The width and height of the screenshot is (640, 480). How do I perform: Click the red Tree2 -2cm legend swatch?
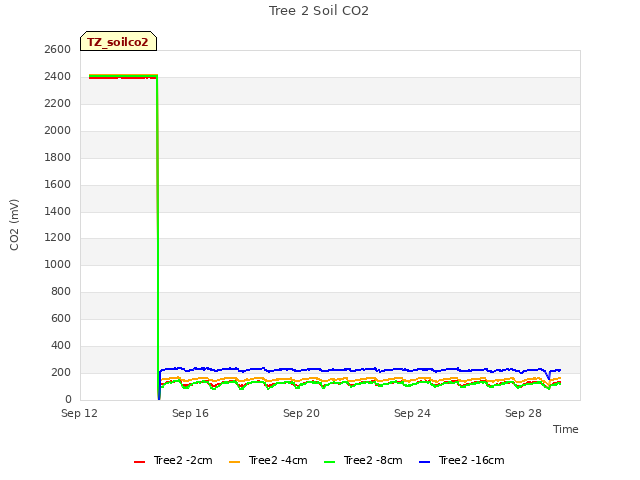click(139, 462)
